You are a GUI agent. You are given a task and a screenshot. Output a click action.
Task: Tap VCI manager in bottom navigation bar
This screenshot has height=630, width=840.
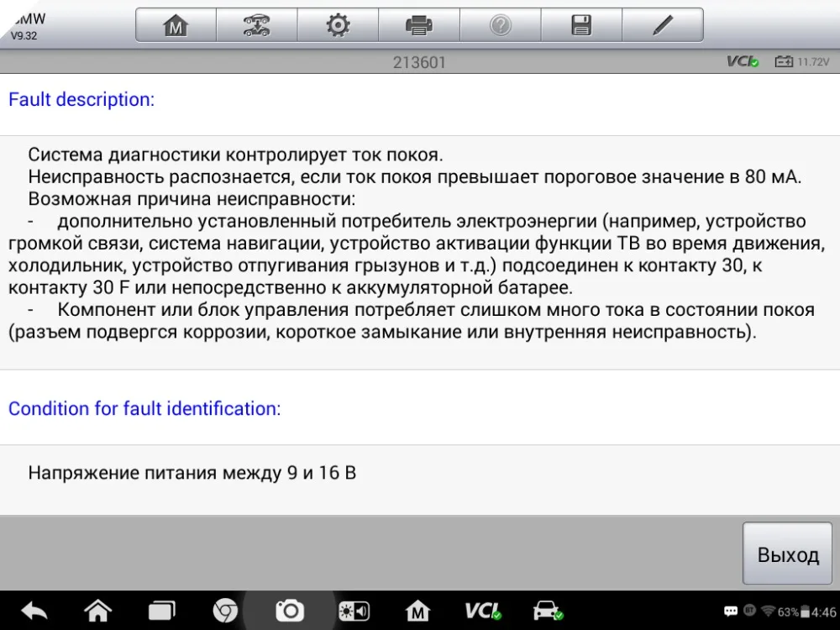click(x=483, y=611)
